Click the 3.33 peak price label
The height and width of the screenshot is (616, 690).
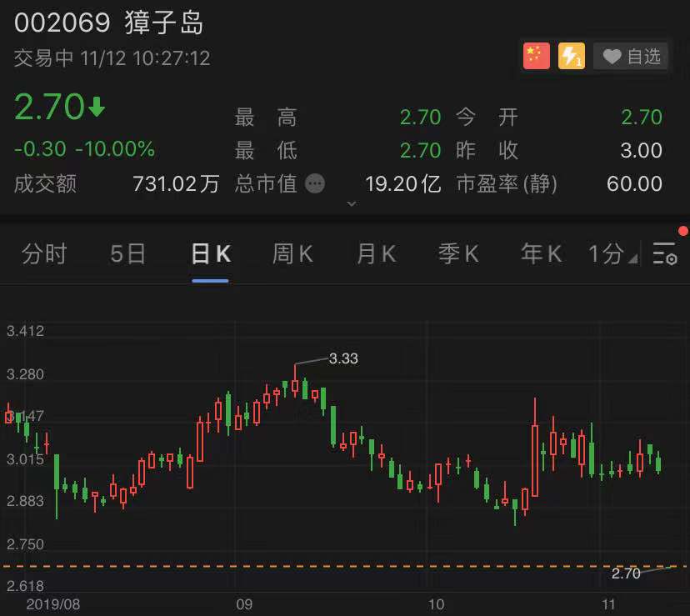[x=343, y=358]
